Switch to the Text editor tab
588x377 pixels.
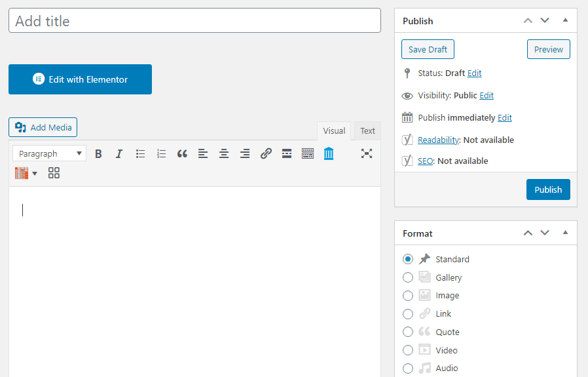pyautogui.click(x=367, y=130)
